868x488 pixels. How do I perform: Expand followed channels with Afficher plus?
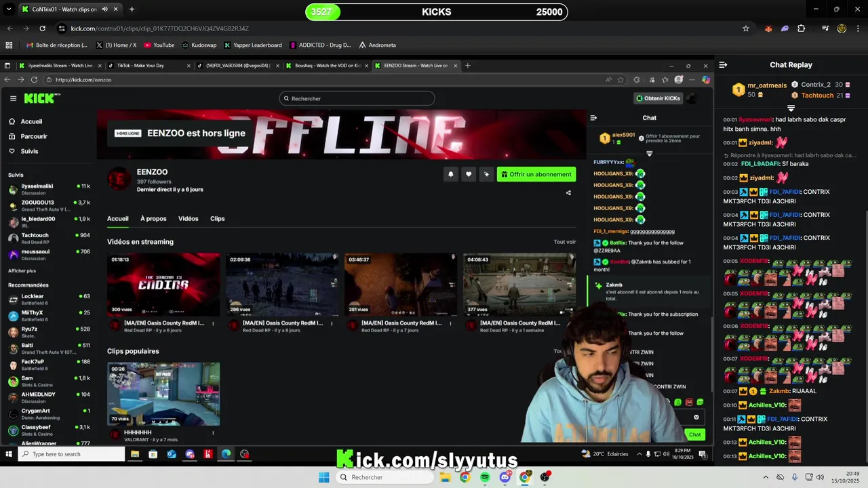(22, 270)
